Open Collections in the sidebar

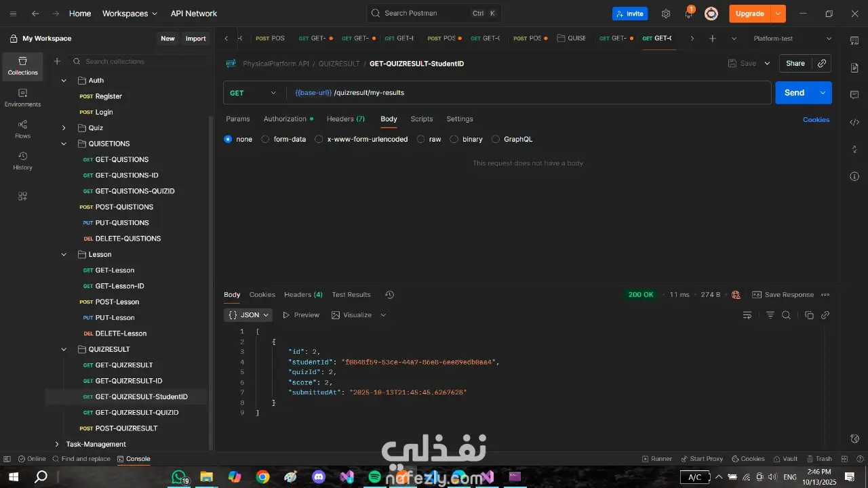[22, 66]
